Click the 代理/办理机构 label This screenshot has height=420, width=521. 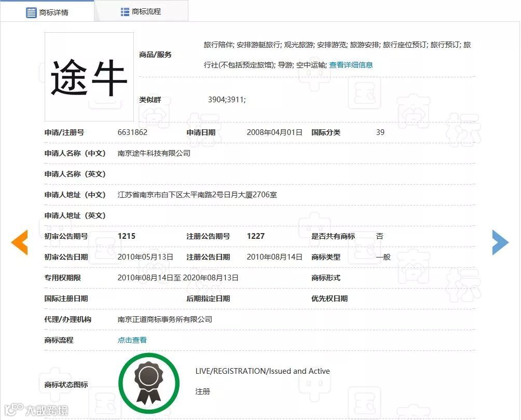coord(68,319)
